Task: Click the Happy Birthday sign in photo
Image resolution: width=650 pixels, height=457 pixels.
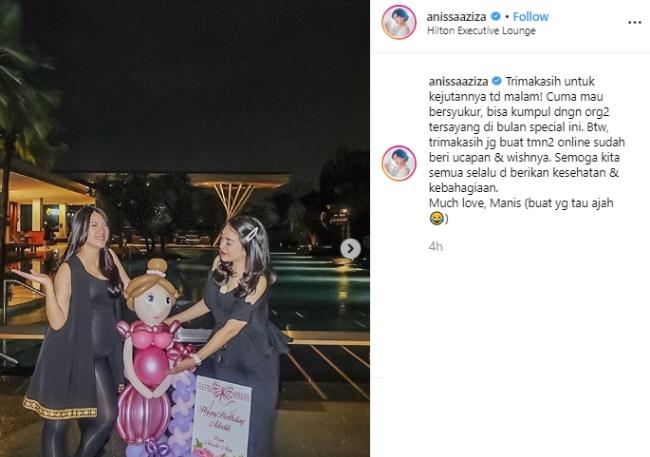Action: click(x=222, y=417)
